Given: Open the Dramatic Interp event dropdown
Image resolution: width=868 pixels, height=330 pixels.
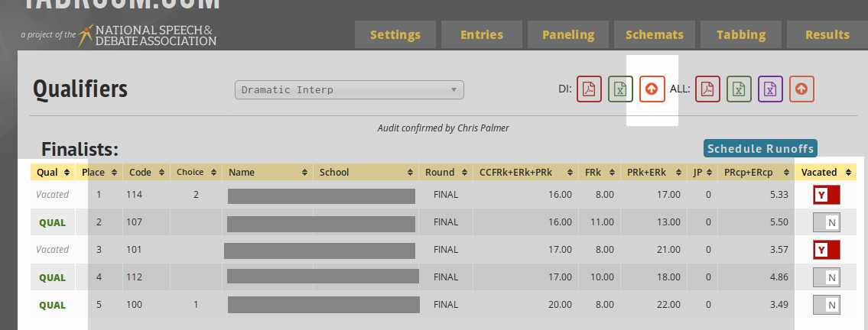Looking at the screenshot, I should 349,90.
